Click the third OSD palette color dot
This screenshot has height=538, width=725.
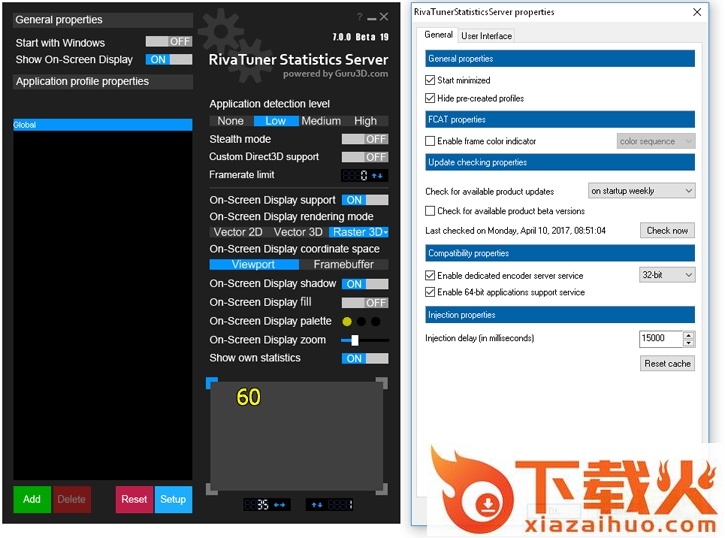click(x=376, y=322)
